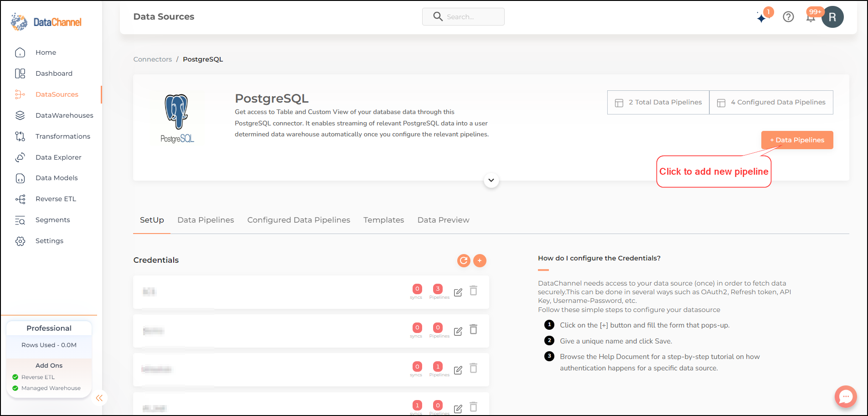Switch to Configured Data Pipelines tab
Screen dimensions: 868x416
[x=299, y=220]
